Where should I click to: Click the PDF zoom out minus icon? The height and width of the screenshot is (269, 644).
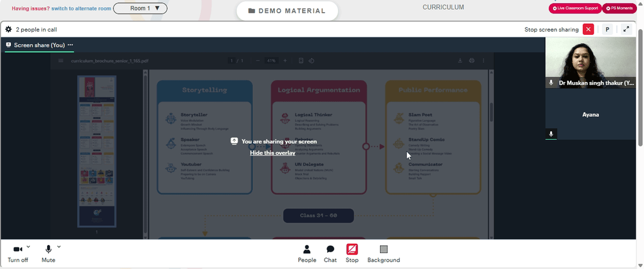(x=258, y=61)
